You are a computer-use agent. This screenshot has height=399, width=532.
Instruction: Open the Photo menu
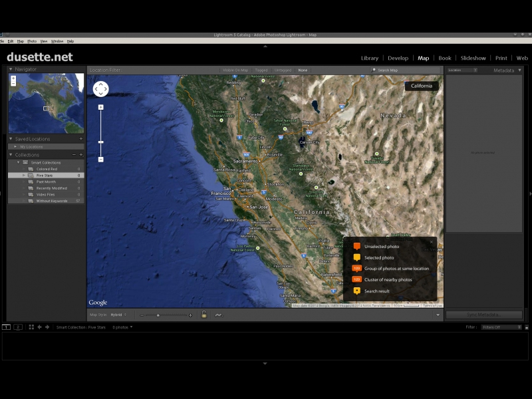[x=32, y=41]
